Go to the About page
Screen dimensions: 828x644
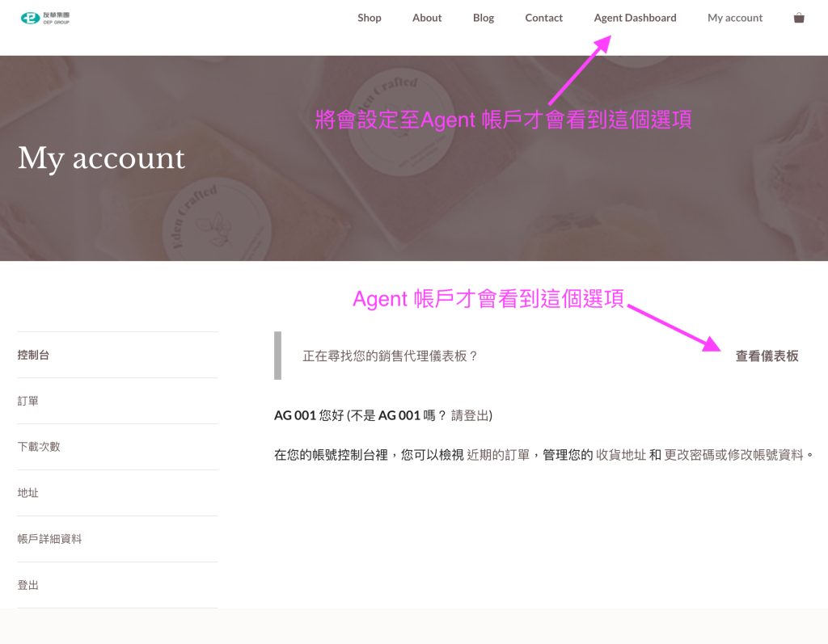coord(427,18)
